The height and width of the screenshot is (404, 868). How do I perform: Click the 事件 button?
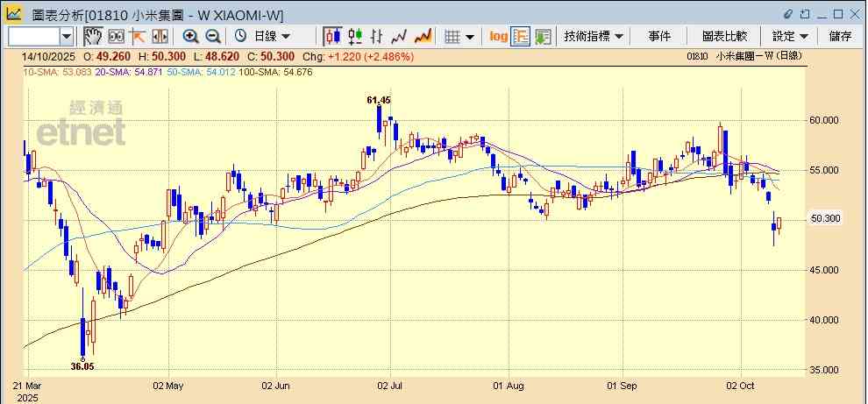point(659,36)
